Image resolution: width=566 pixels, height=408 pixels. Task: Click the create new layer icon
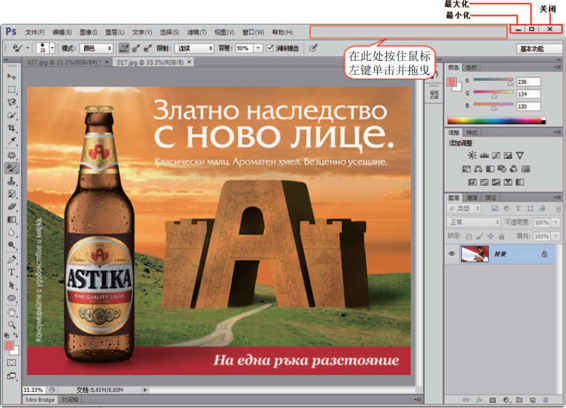coord(532,400)
